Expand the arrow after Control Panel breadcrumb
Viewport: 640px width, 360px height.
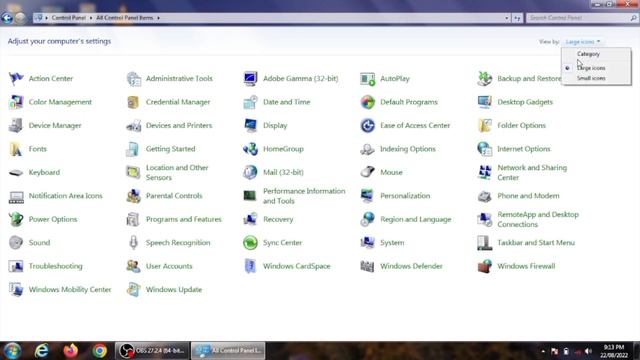point(91,18)
